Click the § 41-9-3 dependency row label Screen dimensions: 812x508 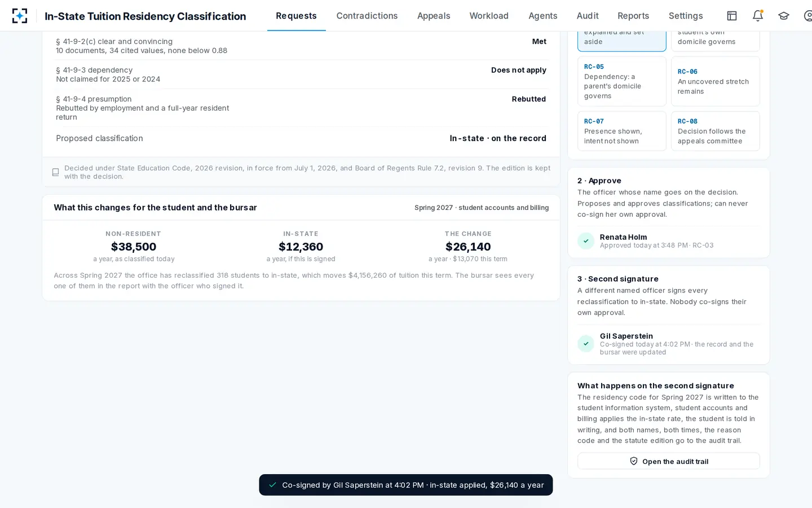coord(94,70)
